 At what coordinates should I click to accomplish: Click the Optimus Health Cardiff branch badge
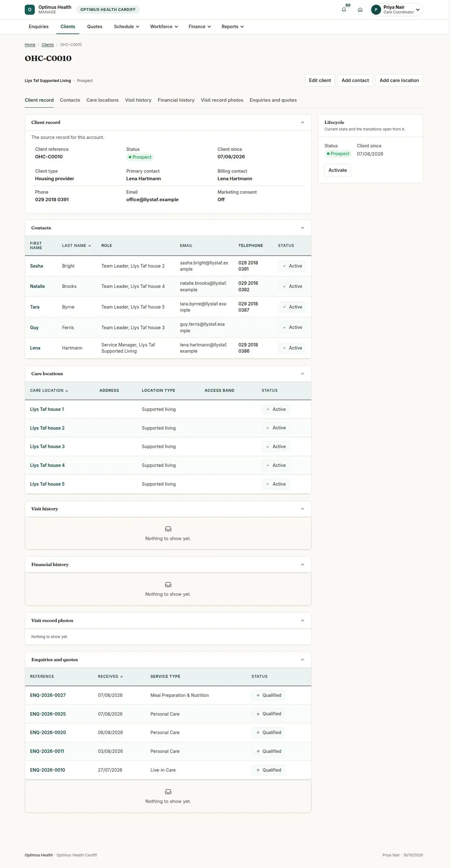point(108,10)
